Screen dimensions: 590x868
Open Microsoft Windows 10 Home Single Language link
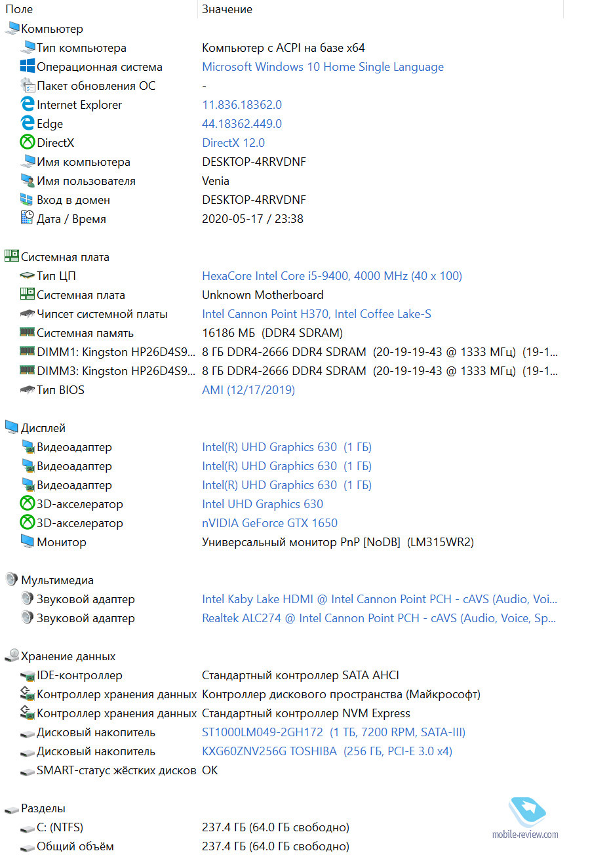click(323, 67)
